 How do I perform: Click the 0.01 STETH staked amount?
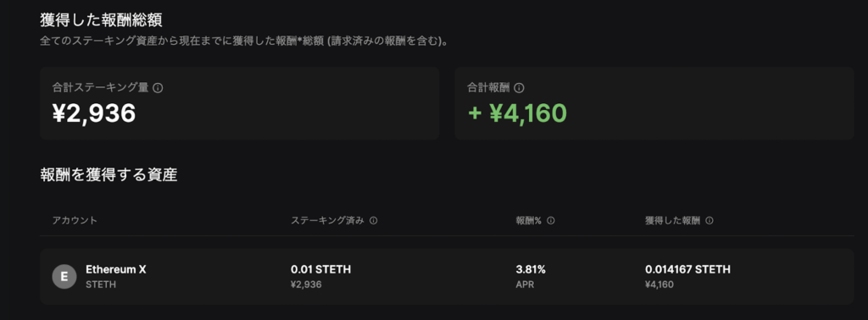tap(321, 270)
